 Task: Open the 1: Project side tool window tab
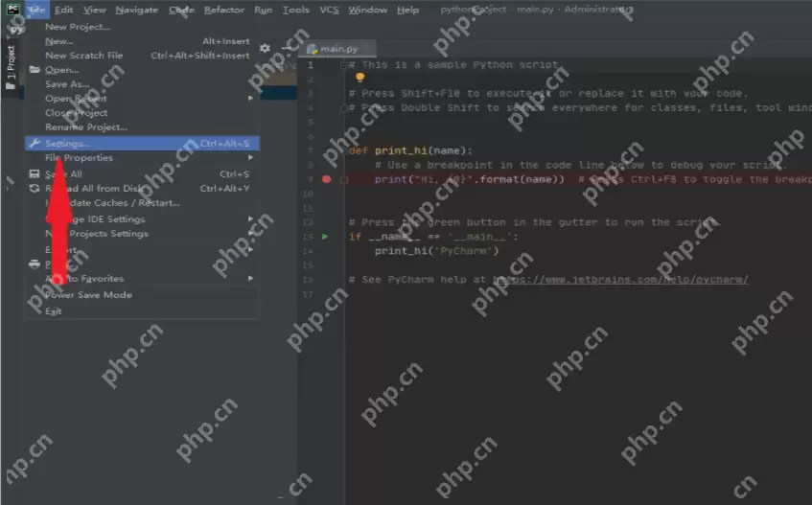[11, 68]
